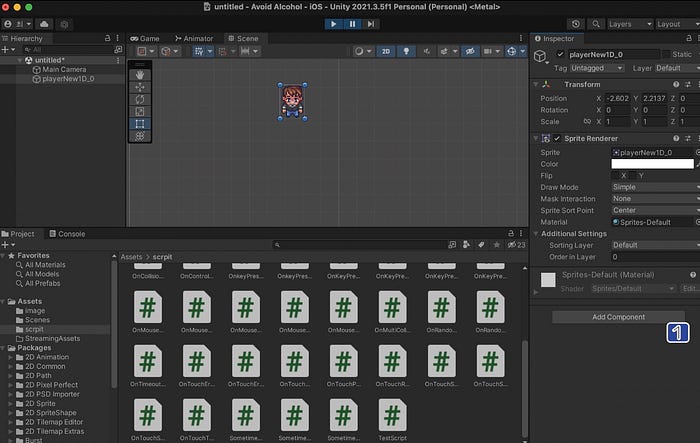
Task: Toggle Flip X checkbox
Action: 615,176
